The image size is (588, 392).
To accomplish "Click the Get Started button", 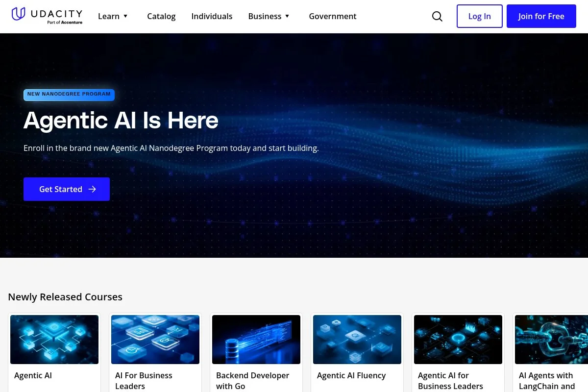I will (67, 189).
